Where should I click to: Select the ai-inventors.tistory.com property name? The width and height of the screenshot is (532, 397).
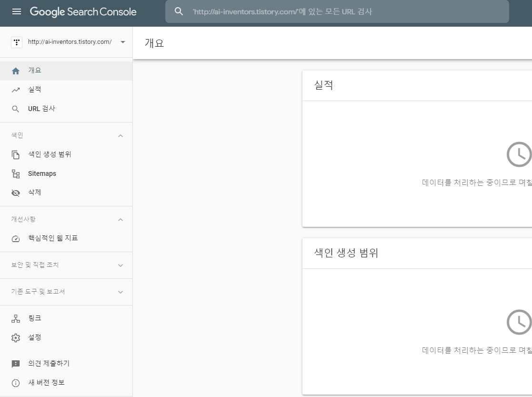70,42
